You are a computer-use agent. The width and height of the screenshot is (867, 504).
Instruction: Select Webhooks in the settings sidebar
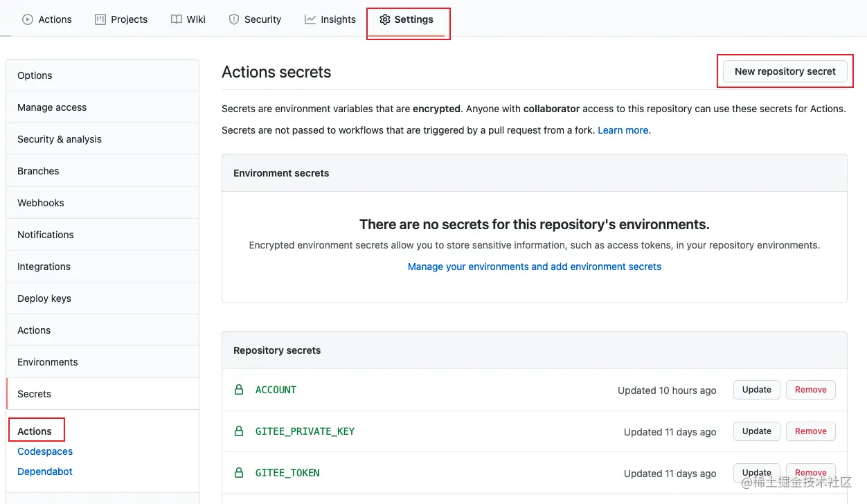pos(41,203)
